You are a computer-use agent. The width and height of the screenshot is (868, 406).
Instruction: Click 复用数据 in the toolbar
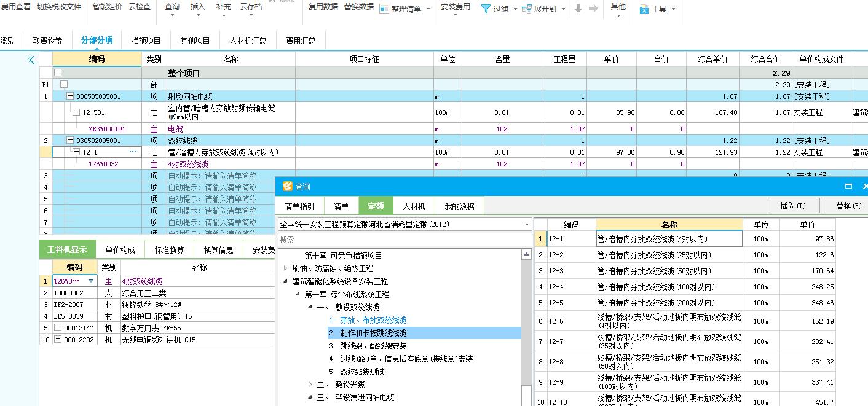pos(323,7)
